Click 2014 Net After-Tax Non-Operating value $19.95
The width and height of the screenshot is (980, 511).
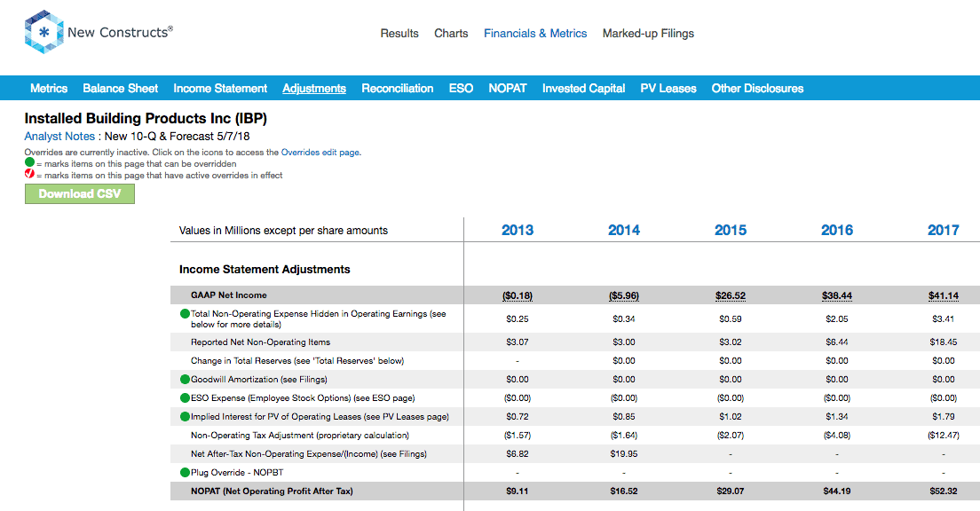click(x=624, y=453)
